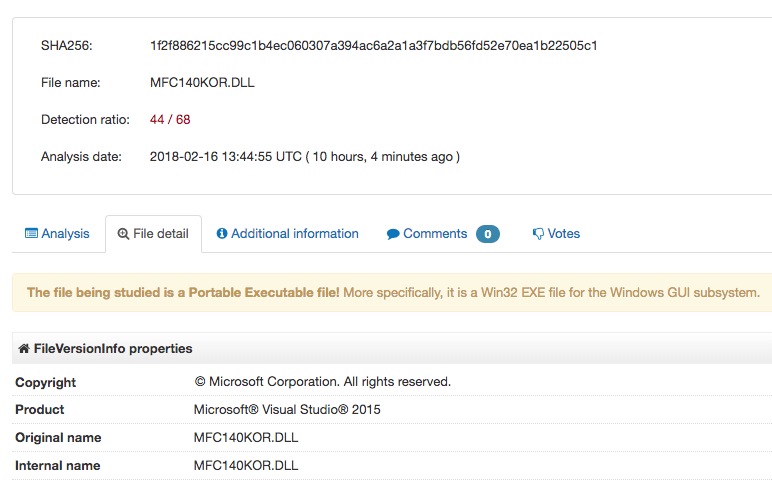Click the Comments speech bubble icon

(x=393, y=234)
